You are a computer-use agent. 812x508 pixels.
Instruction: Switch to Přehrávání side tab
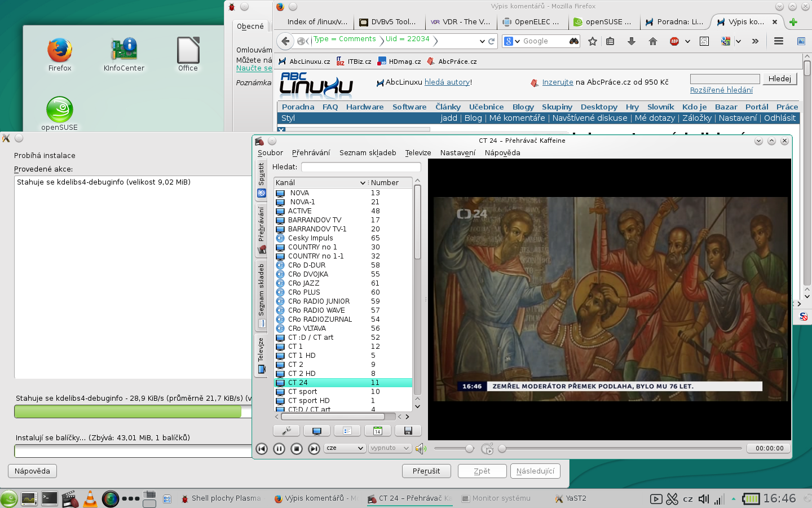click(x=261, y=230)
